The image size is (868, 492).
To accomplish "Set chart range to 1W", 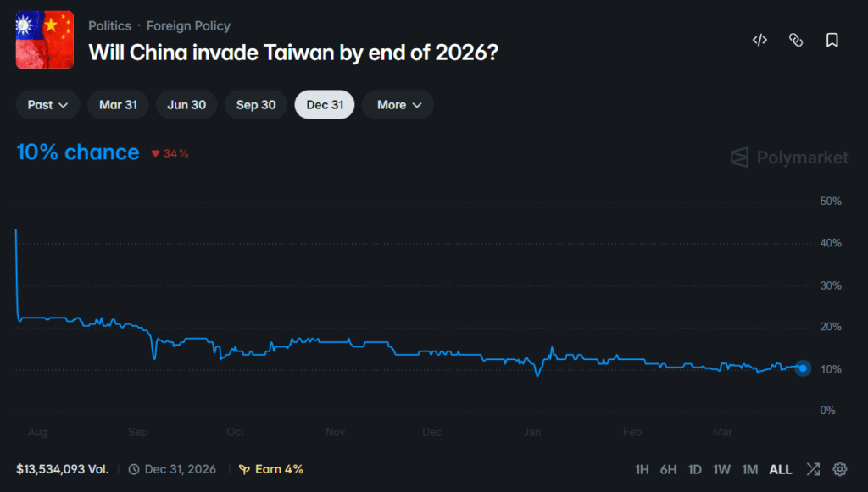I will pyautogui.click(x=721, y=469).
